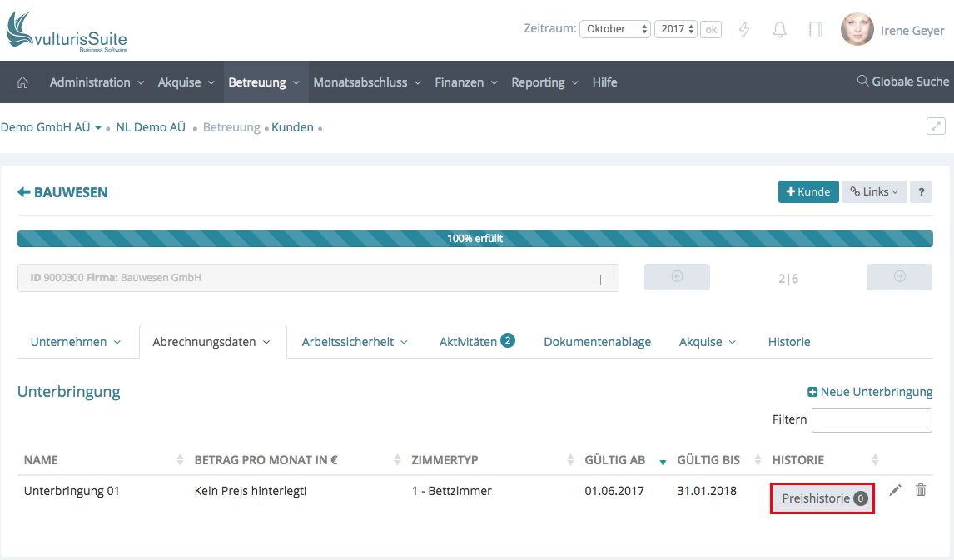Go to next customer with right arrow
This screenshot has width=954, height=560.
899,277
